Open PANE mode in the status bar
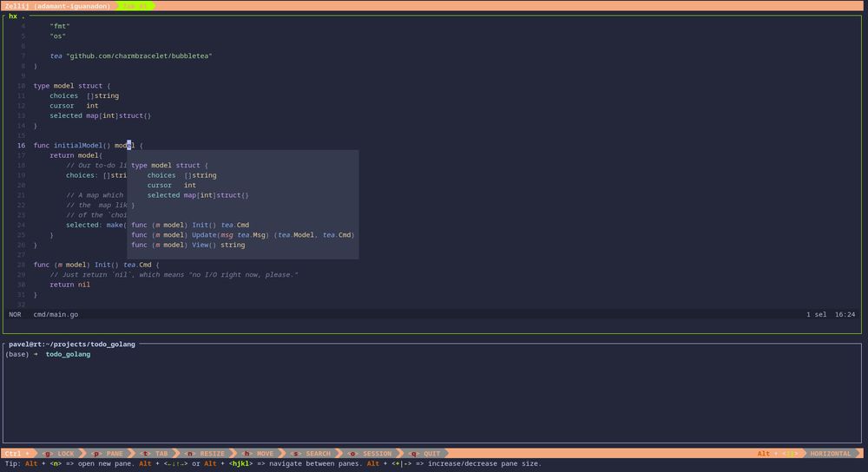868x472 pixels. click(108, 453)
